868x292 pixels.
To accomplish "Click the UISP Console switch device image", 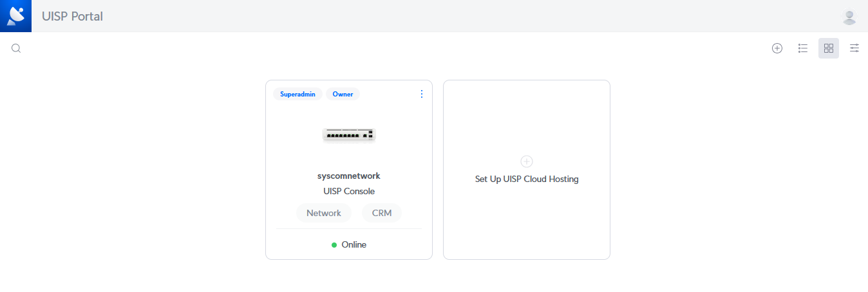I will click(349, 134).
